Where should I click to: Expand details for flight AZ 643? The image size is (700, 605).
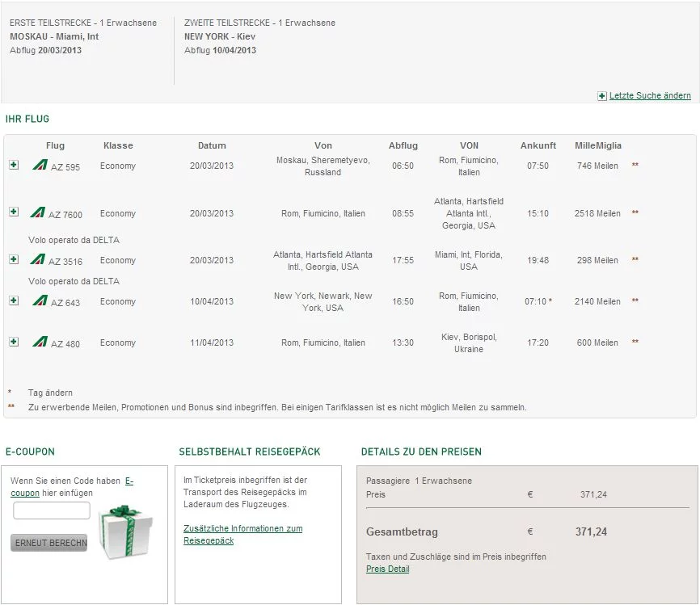point(14,300)
